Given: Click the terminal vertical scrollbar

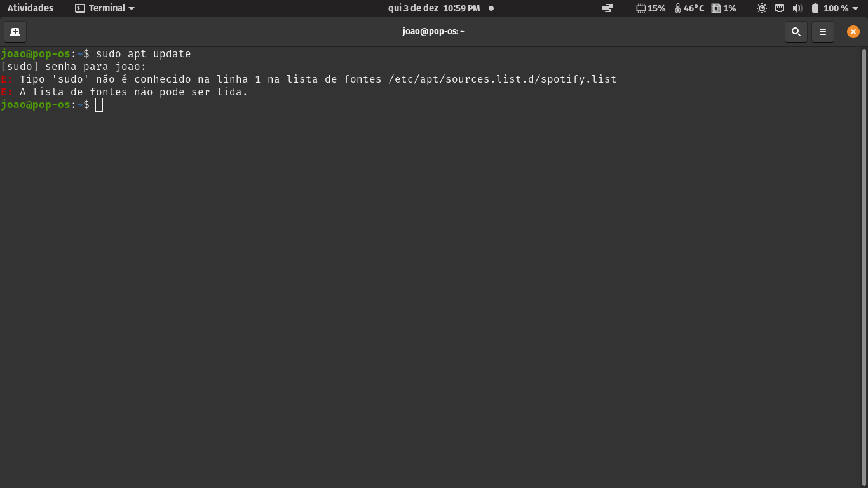Looking at the screenshot, I should point(864,267).
